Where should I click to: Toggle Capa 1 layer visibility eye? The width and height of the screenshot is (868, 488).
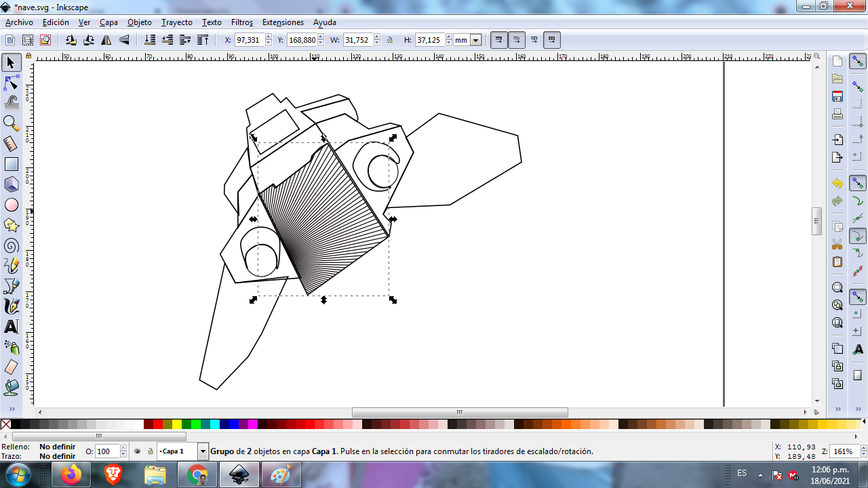pos(138,451)
